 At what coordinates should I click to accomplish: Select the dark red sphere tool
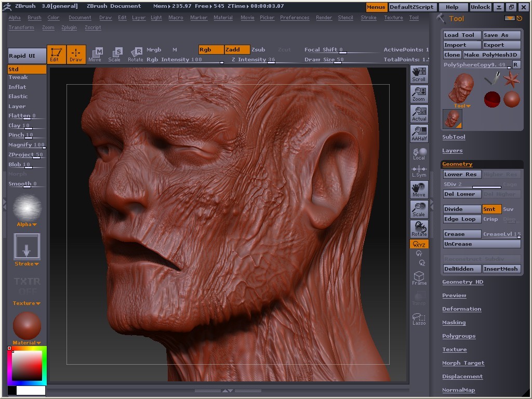(x=492, y=99)
